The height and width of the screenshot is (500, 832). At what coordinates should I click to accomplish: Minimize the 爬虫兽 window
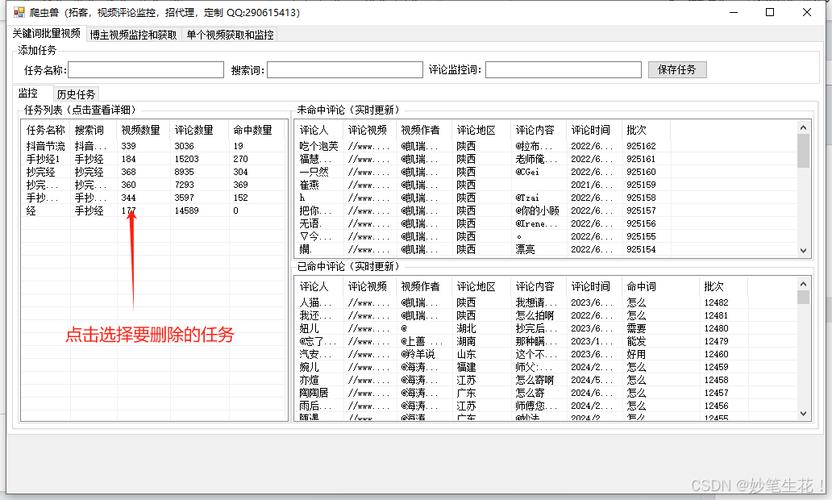(x=734, y=12)
